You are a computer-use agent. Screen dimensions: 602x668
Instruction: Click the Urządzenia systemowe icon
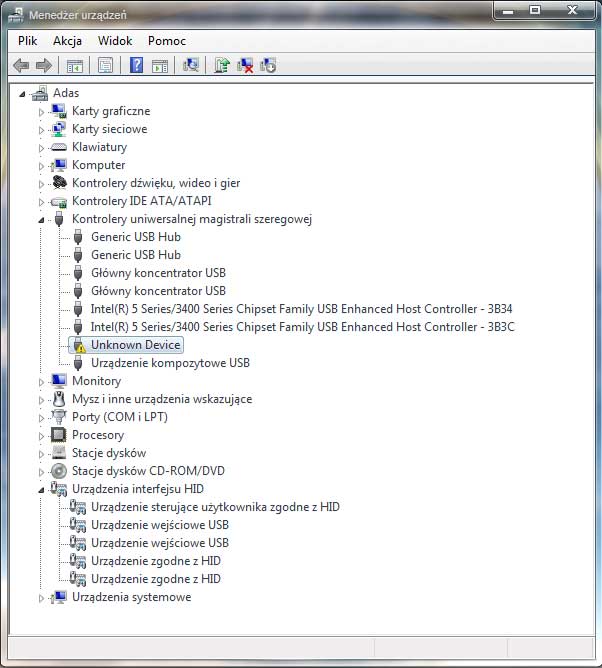[x=59, y=597]
